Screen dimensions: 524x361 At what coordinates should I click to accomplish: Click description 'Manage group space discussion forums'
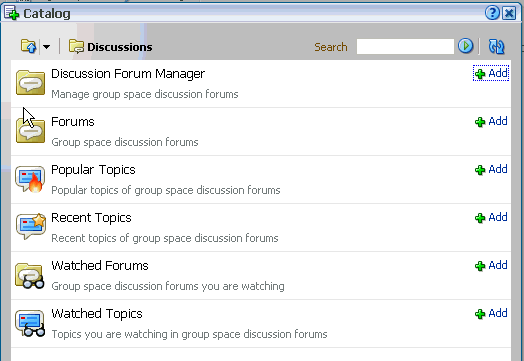point(145,95)
